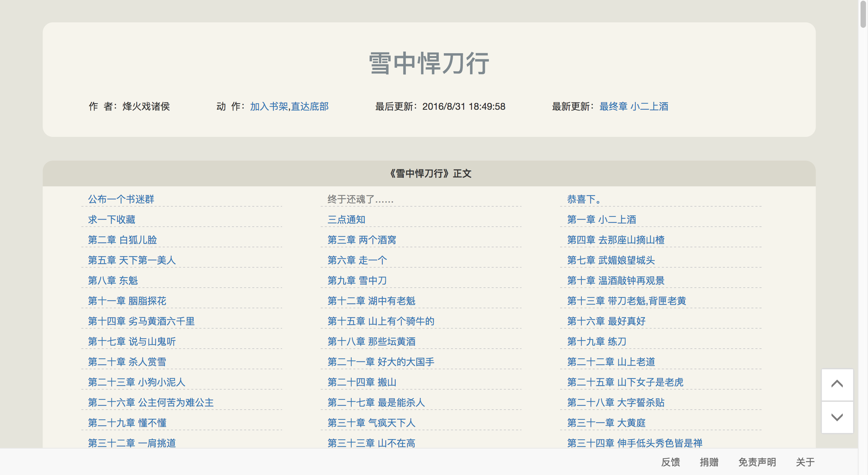Click the 加入书架 link
Viewport: 868px width, 475px height.
[269, 106]
